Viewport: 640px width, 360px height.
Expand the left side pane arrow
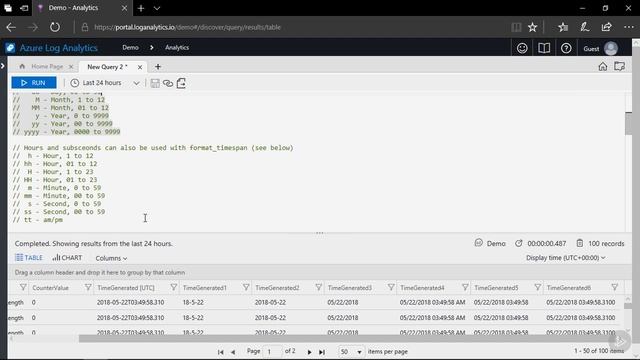pyautogui.click(x=3, y=65)
